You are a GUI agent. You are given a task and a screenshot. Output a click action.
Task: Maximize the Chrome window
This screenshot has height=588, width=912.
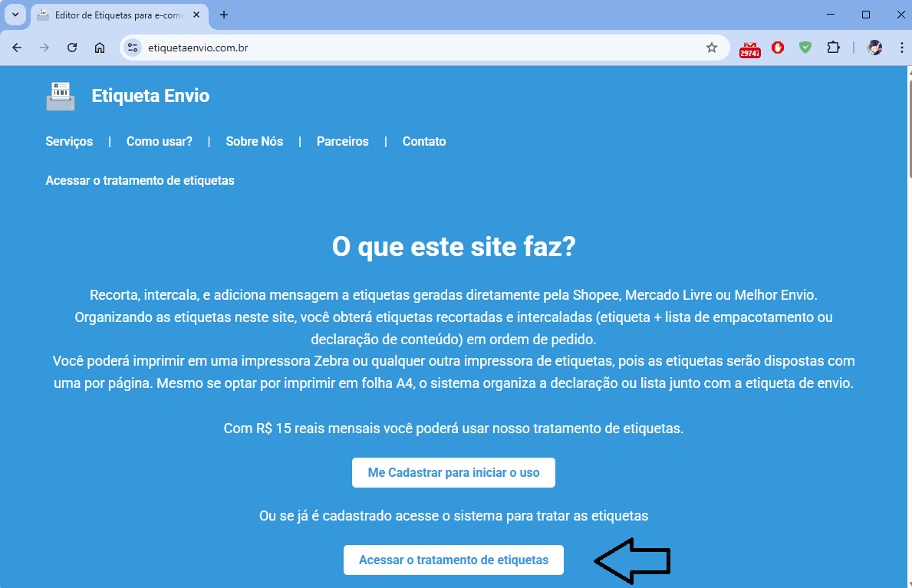pyautogui.click(x=866, y=15)
